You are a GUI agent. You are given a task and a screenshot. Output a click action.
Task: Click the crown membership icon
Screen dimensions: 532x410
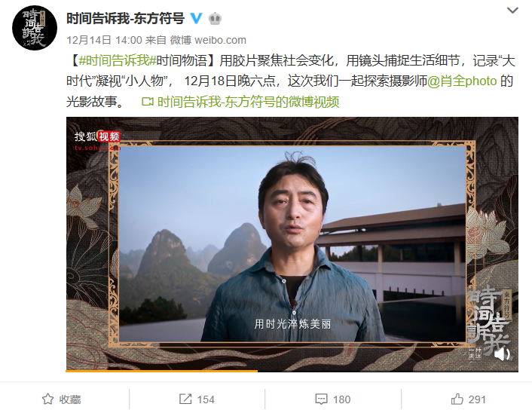pos(215,18)
